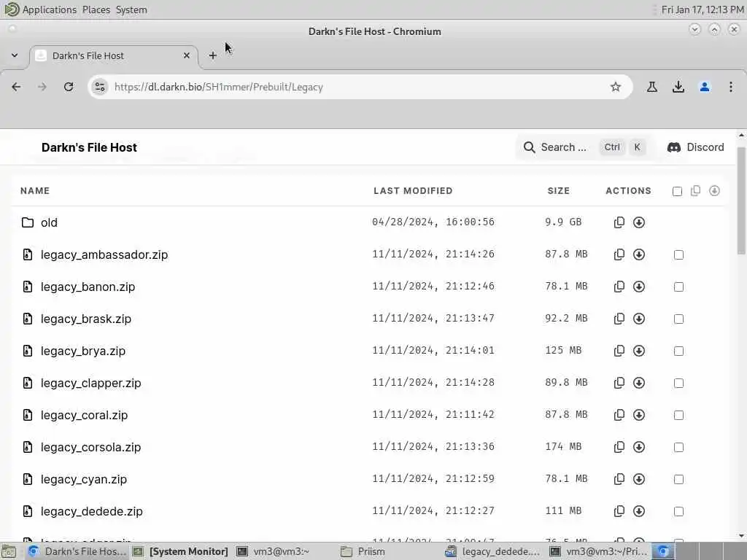Open legacy_corsola.zip file link

coord(91,447)
